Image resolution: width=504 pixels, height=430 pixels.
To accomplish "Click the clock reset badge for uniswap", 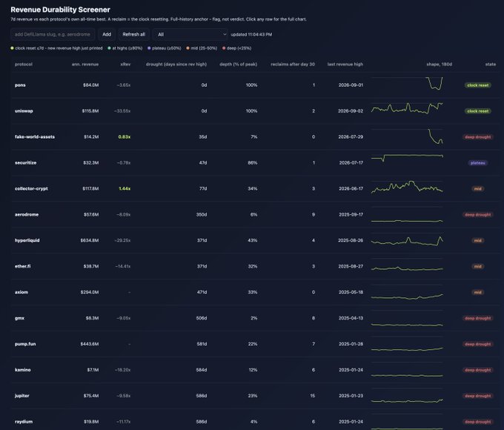I will (477, 111).
